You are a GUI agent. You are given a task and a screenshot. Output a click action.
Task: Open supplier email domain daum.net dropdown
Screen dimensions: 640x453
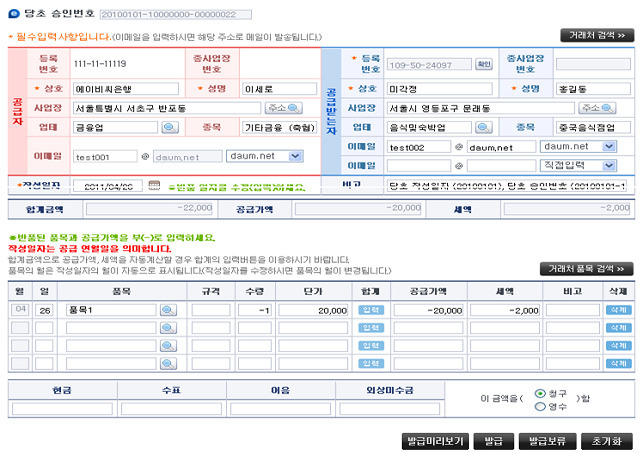click(264, 156)
